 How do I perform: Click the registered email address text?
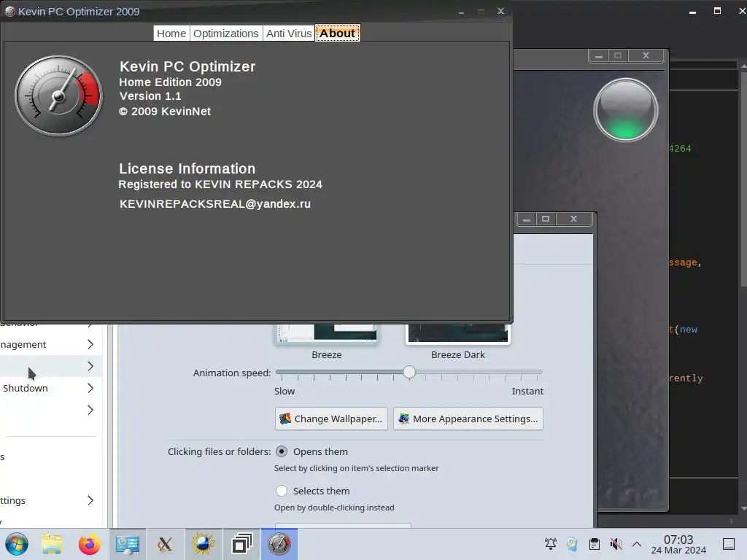[215, 204]
